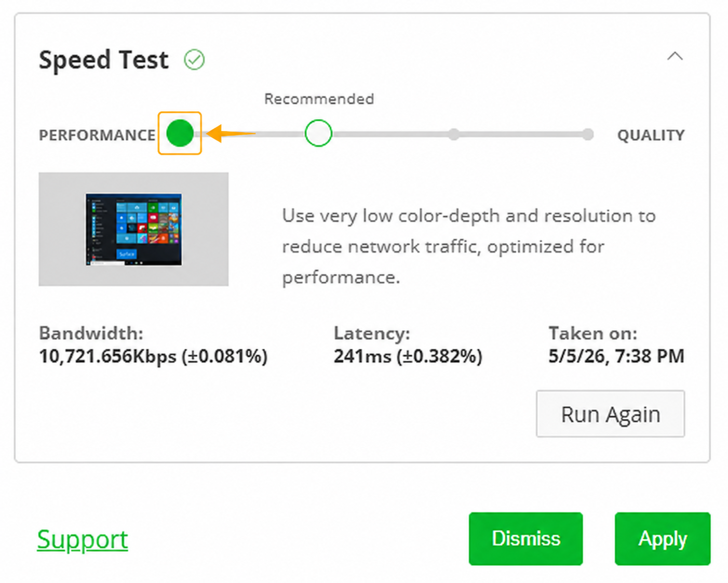Viewport: 728px width, 583px height.
Task: Click the Run Again button
Action: pyautogui.click(x=610, y=414)
